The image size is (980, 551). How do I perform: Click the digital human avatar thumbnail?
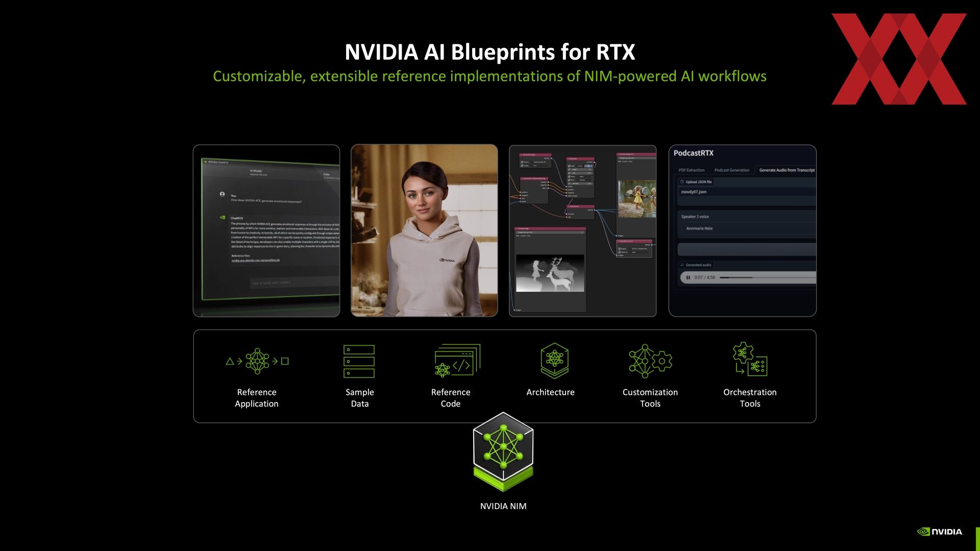pos(424,231)
